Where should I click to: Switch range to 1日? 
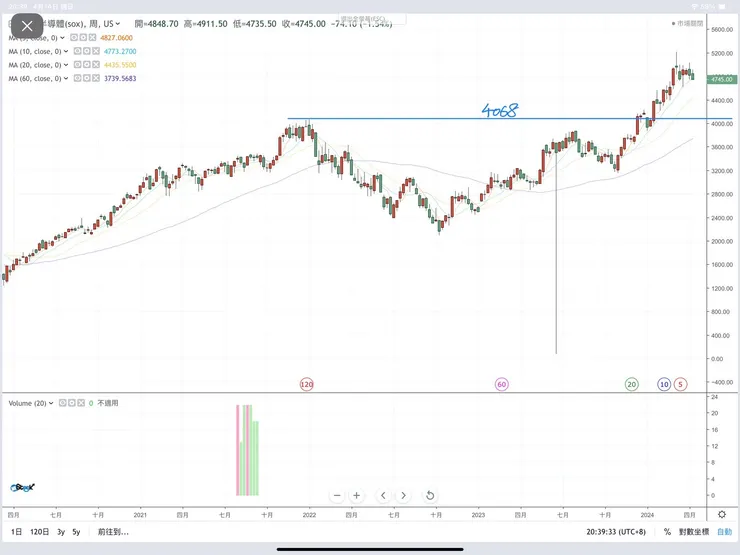click(x=17, y=532)
